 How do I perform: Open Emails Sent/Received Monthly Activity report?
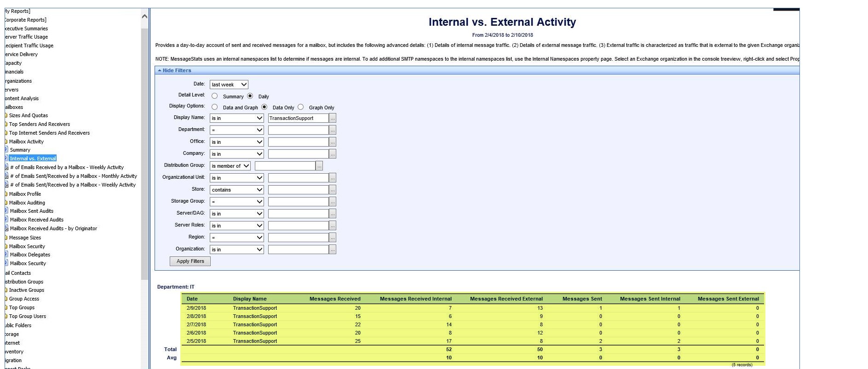tap(74, 176)
